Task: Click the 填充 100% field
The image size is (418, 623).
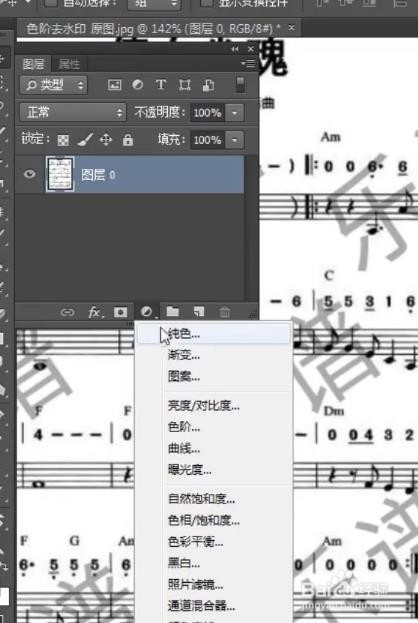Action: click(207, 140)
